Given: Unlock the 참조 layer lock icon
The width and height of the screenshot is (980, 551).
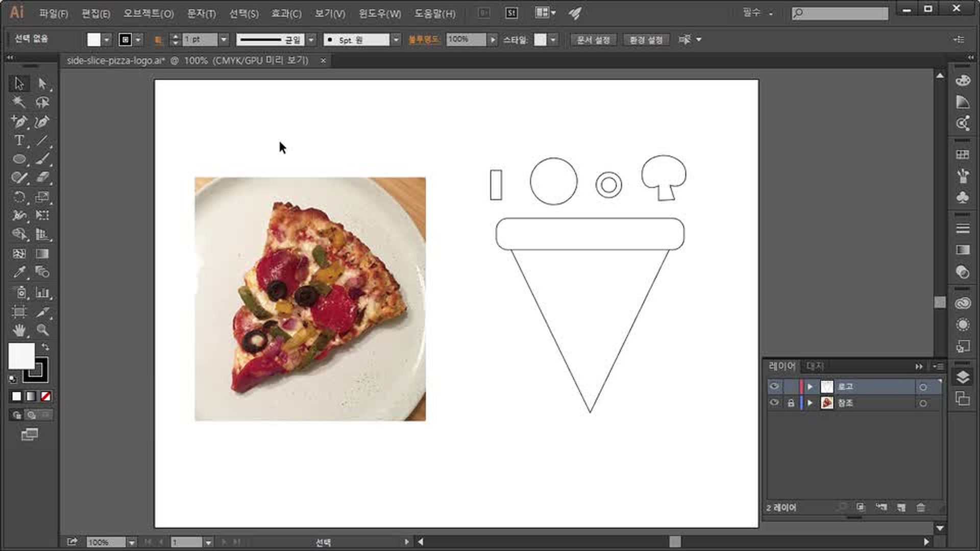Looking at the screenshot, I should click(791, 403).
